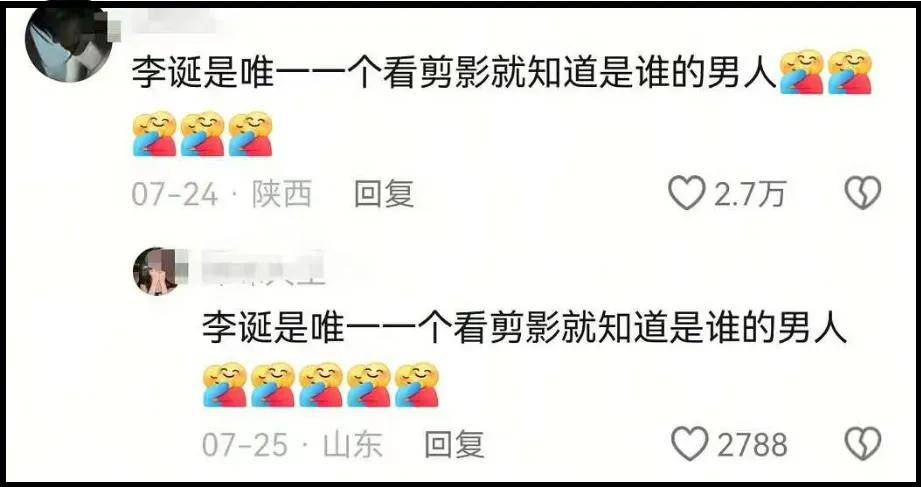Tap the 2788 like count
The width and height of the screenshot is (921, 487).
click(752, 445)
